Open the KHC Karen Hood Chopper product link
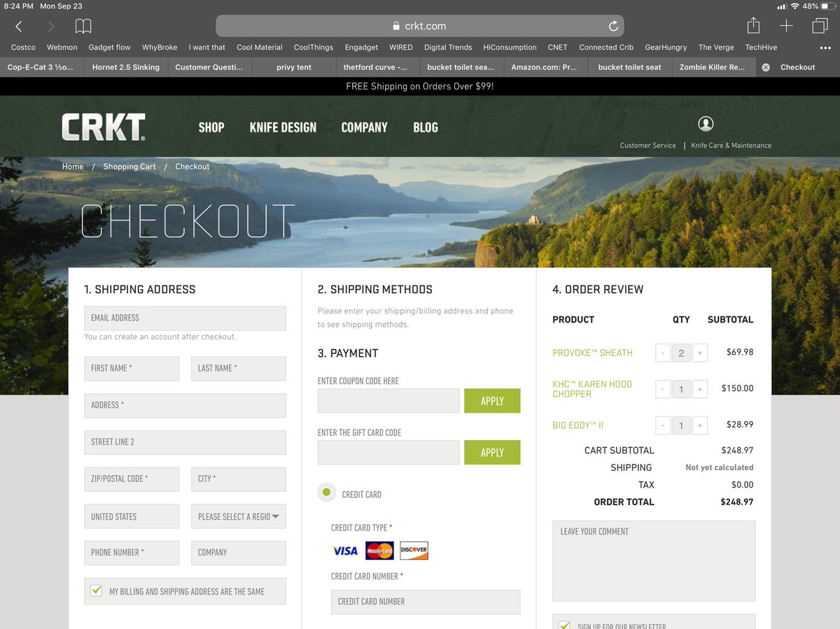 (x=592, y=389)
